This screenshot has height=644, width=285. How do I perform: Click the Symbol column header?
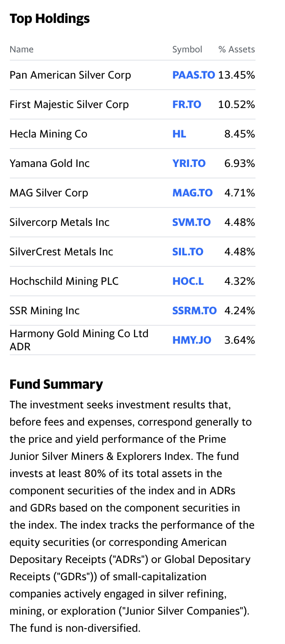click(x=187, y=50)
